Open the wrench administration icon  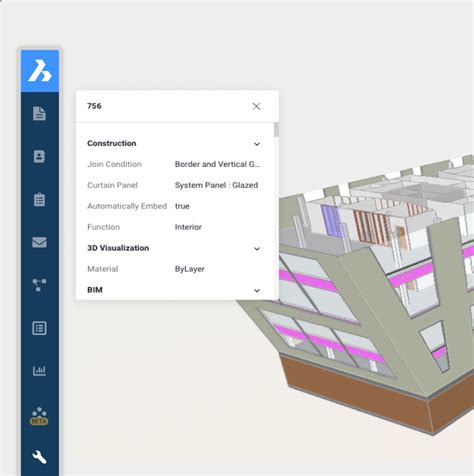pos(39,457)
